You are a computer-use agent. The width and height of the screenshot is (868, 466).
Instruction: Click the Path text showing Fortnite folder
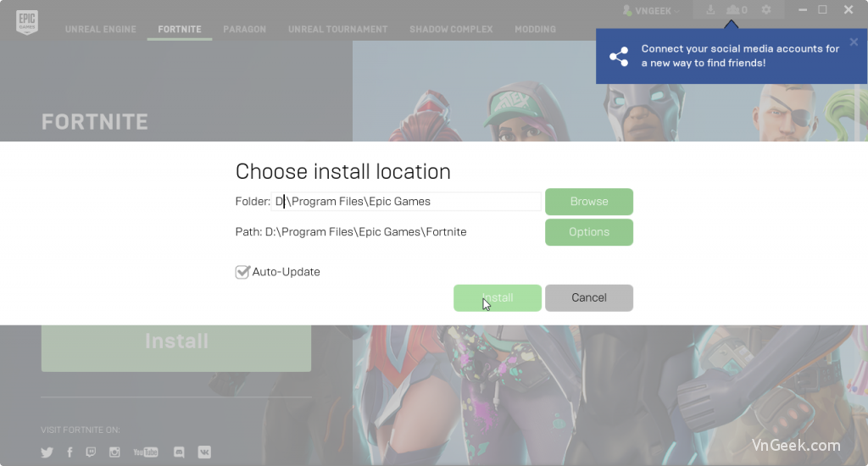[351, 232]
